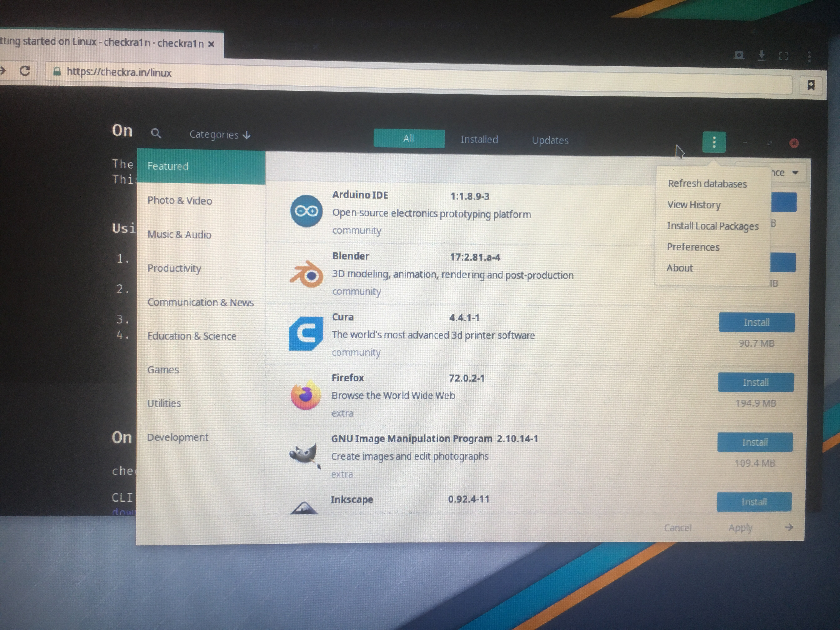The height and width of the screenshot is (630, 840).
Task: Open Preferences from the menu
Action: [693, 247]
